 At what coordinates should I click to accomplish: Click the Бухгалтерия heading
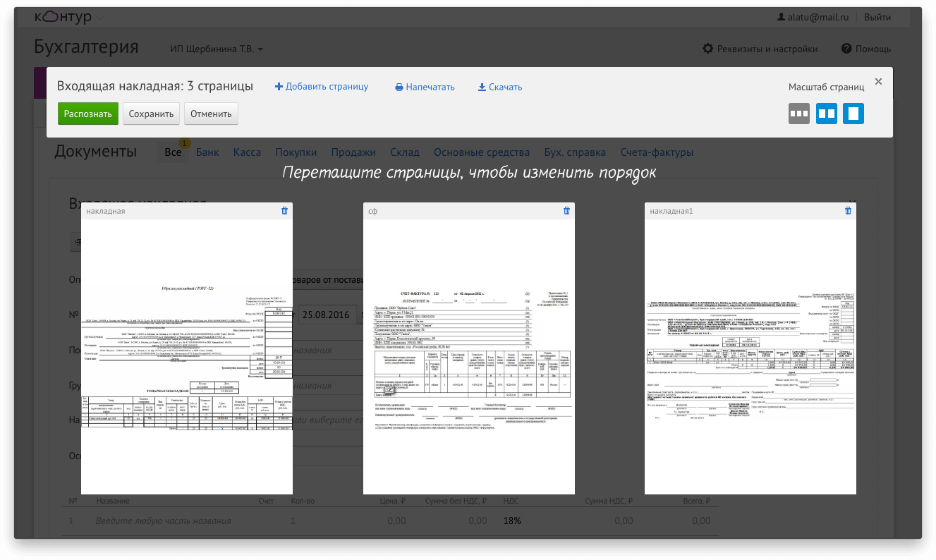coord(86,47)
